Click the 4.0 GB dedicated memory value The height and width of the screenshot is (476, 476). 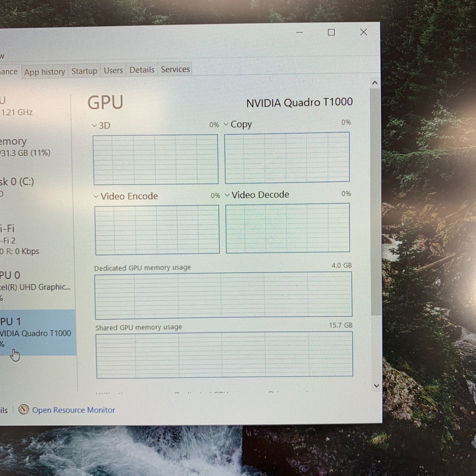tap(341, 265)
